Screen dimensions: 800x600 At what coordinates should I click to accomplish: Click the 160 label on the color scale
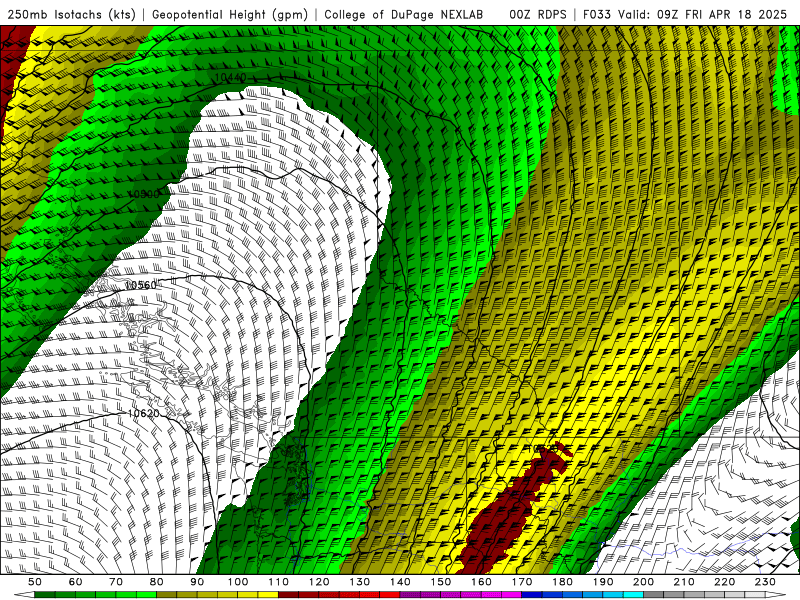point(481,582)
